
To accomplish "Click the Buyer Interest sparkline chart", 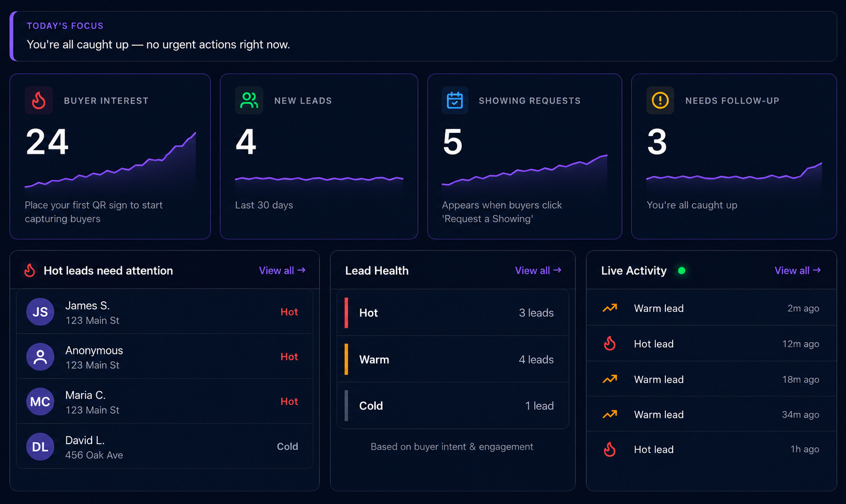I will click(110, 162).
